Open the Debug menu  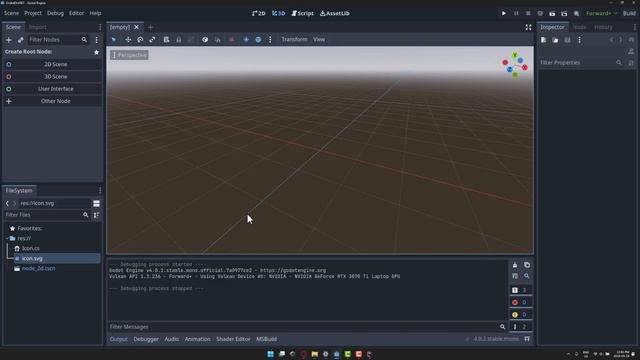point(56,13)
